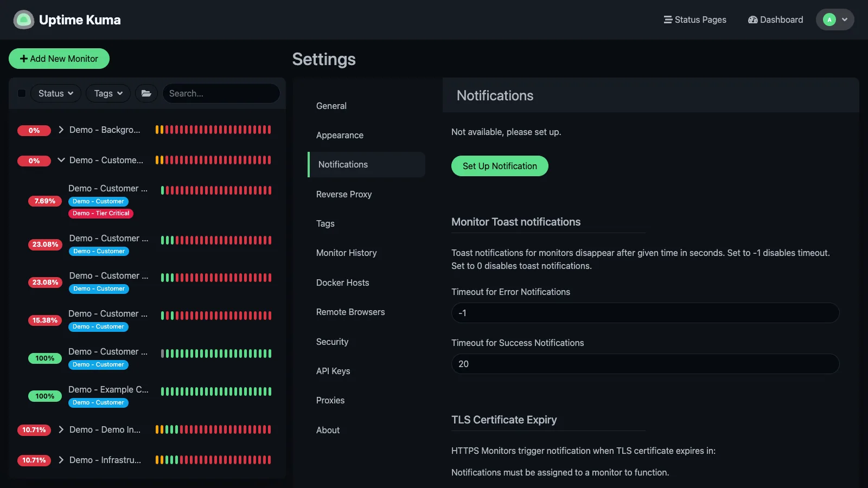Click the green user avatar icon
Screen dimensions: 868x488
click(x=829, y=20)
